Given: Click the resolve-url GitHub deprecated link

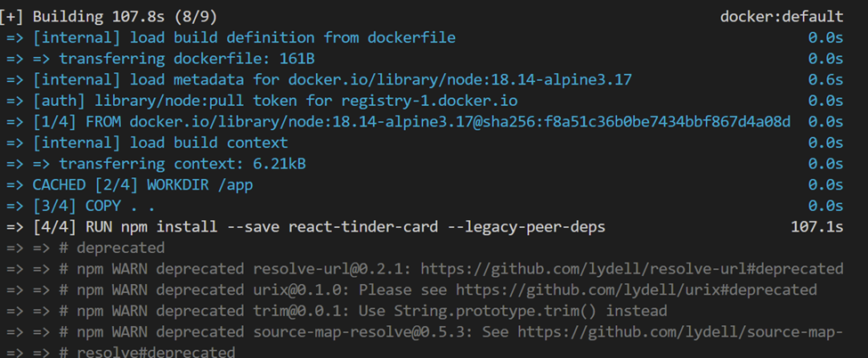Looking at the screenshot, I should click(x=632, y=269).
